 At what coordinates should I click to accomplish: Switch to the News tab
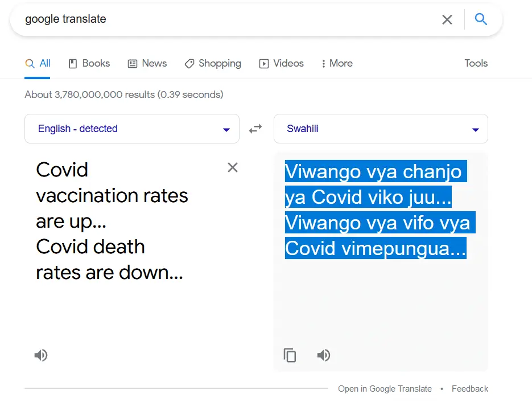(x=147, y=64)
